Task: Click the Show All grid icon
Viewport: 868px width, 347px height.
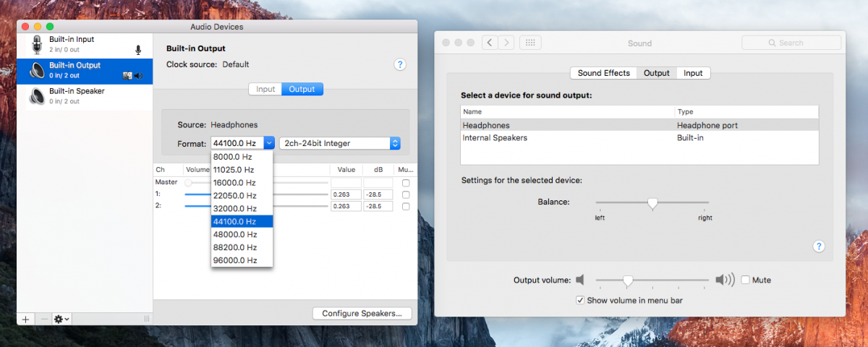Action: pyautogui.click(x=530, y=43)
